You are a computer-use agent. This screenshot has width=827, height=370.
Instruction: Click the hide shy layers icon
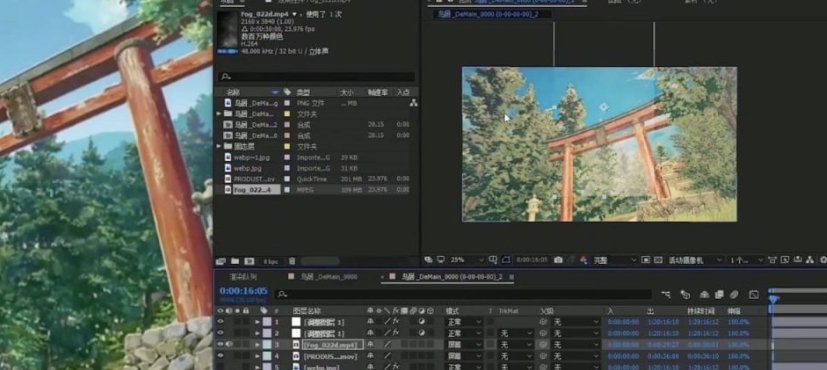704,295
